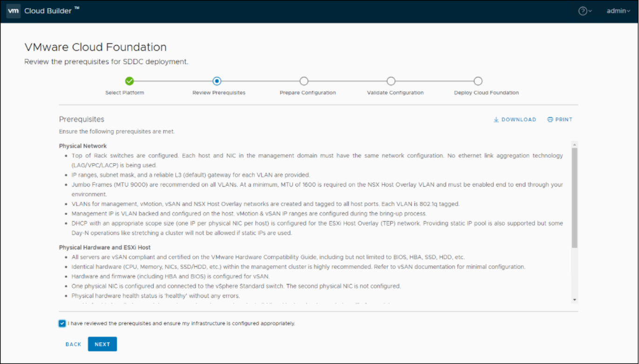Click the 'All servers are vSAN compliant' bullet
This screenshot has height=364, width=639.
(268, 257)
